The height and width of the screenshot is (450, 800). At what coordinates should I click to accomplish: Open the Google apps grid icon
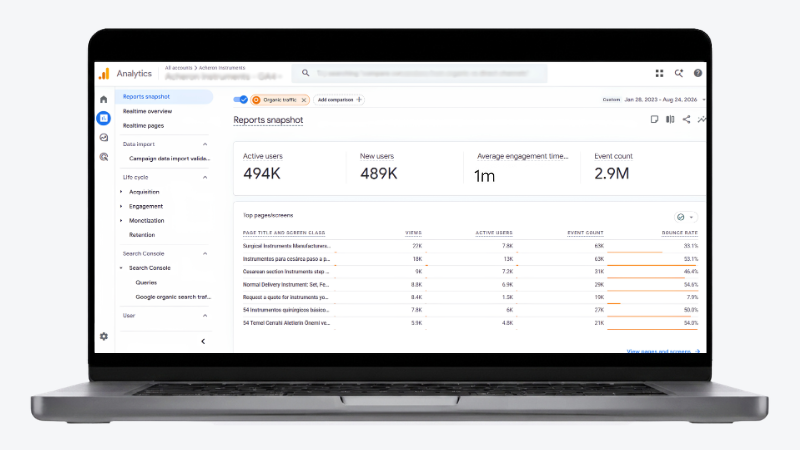(x=659, y=73)
